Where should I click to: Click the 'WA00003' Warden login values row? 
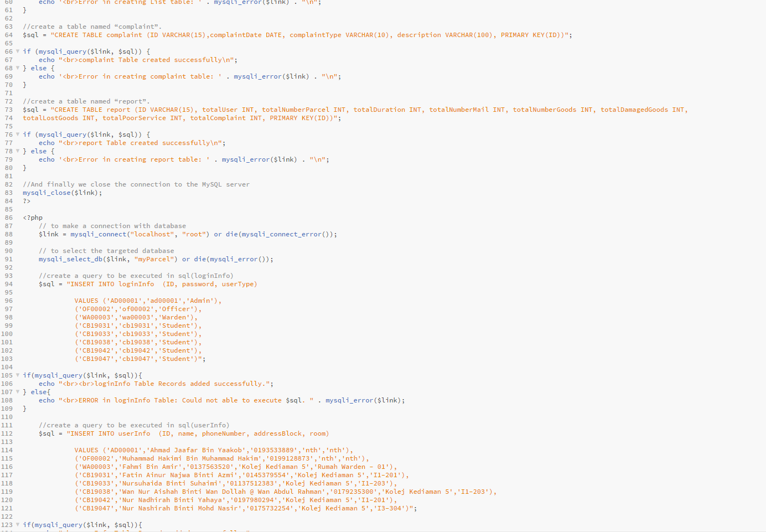point(136,317)
